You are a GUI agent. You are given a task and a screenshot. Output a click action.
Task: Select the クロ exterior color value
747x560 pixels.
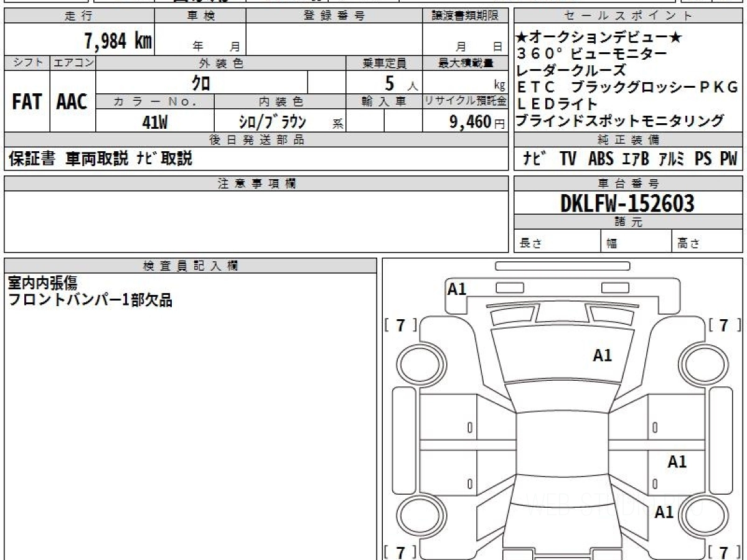(x=201, y=82)
